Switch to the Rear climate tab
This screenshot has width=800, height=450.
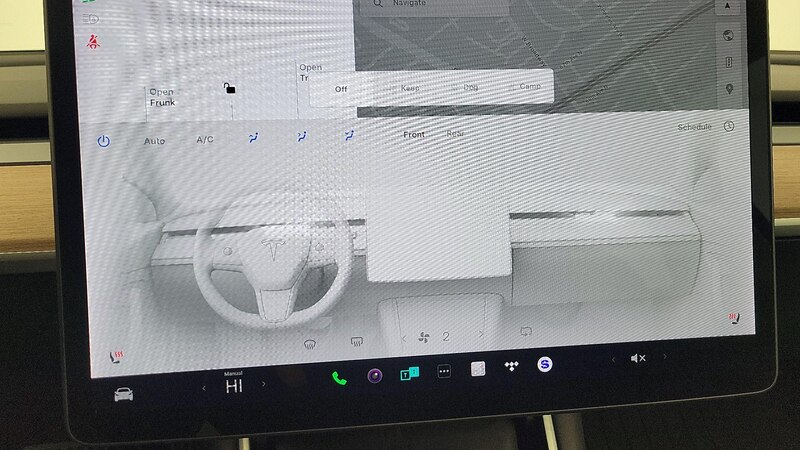click(455, 133)
